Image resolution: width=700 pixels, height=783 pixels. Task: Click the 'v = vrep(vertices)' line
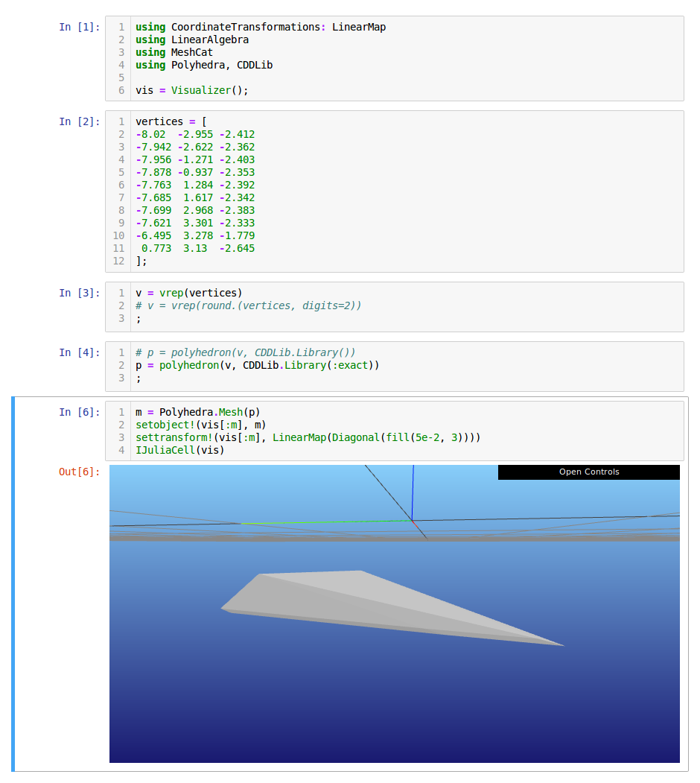point(188,293)
